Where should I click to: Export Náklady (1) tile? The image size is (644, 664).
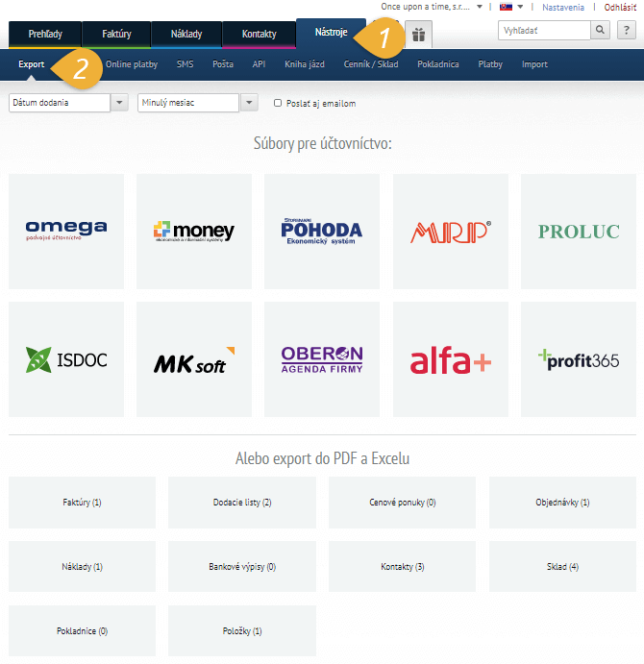point(83,567)
